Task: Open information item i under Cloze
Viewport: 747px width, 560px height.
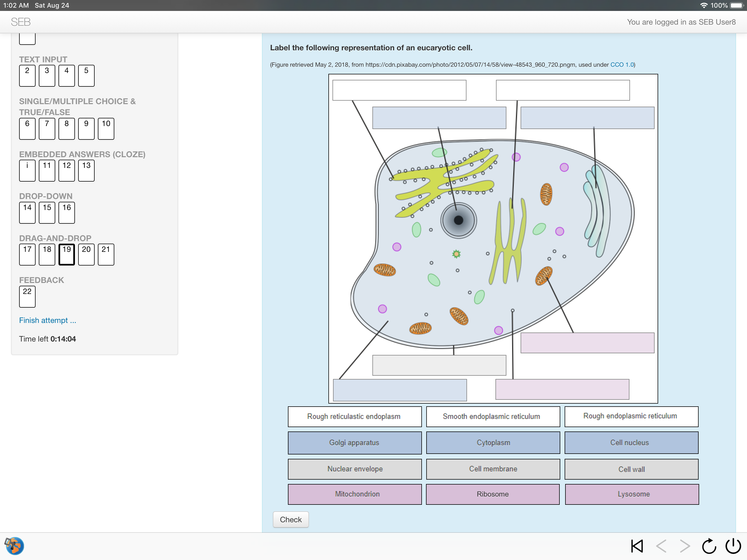Action: point(27,170)
